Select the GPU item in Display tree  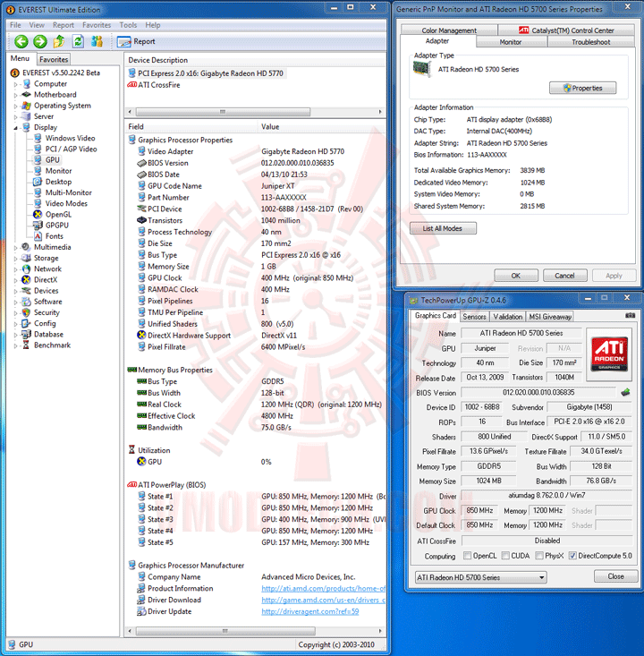[52, 160]
